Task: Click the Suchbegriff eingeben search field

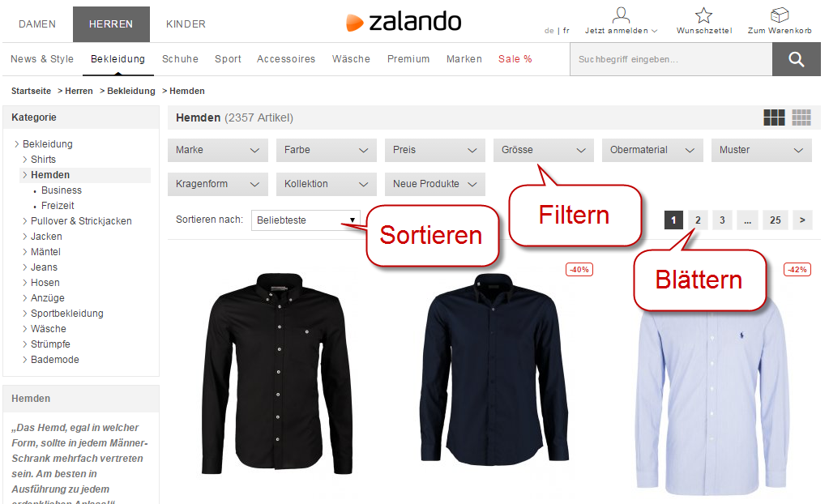Action: coord(671,59)
